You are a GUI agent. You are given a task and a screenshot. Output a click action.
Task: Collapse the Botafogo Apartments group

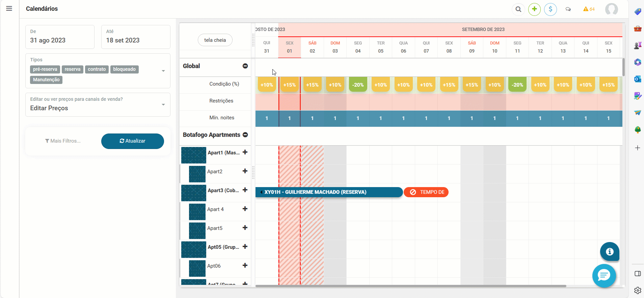245,135
